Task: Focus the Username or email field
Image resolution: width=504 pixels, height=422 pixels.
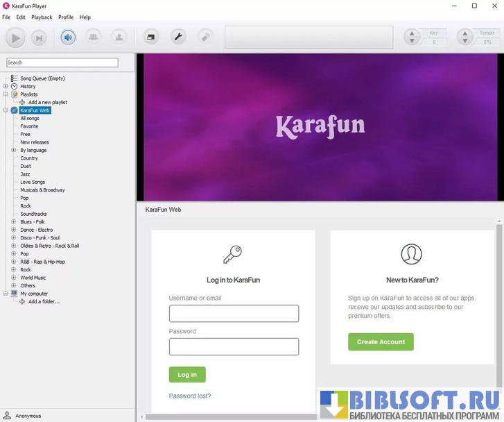Action: click(234, 313)
